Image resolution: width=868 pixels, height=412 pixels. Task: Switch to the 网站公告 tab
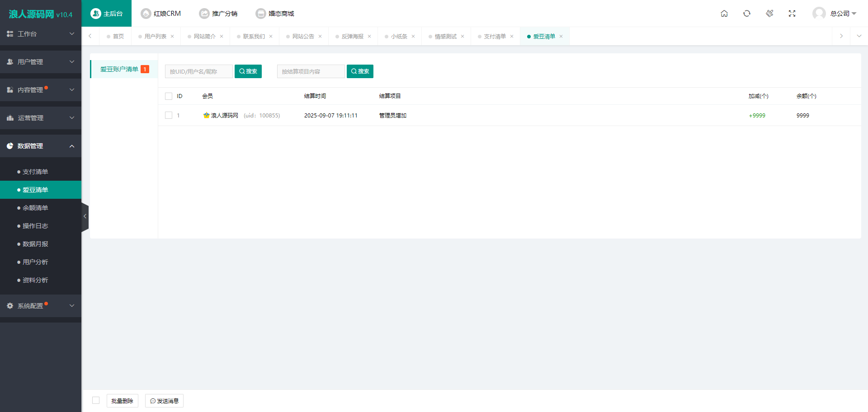coord(303,37)
